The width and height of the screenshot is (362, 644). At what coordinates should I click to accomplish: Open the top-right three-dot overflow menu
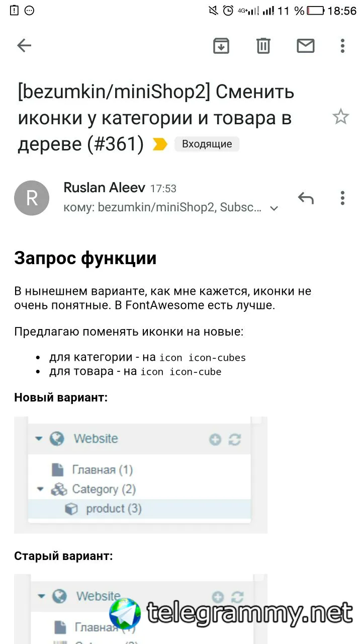pyautogui.click(x=342, y=46)
